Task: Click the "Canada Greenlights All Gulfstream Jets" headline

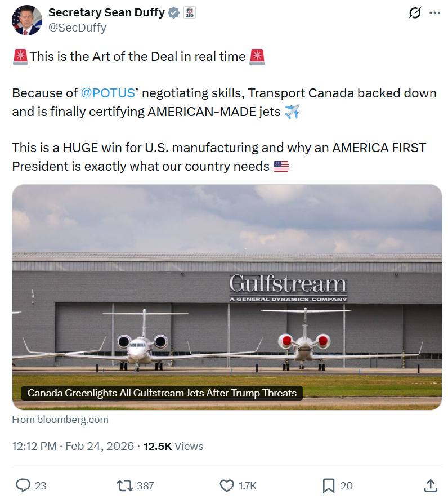Action: point(162,393)
